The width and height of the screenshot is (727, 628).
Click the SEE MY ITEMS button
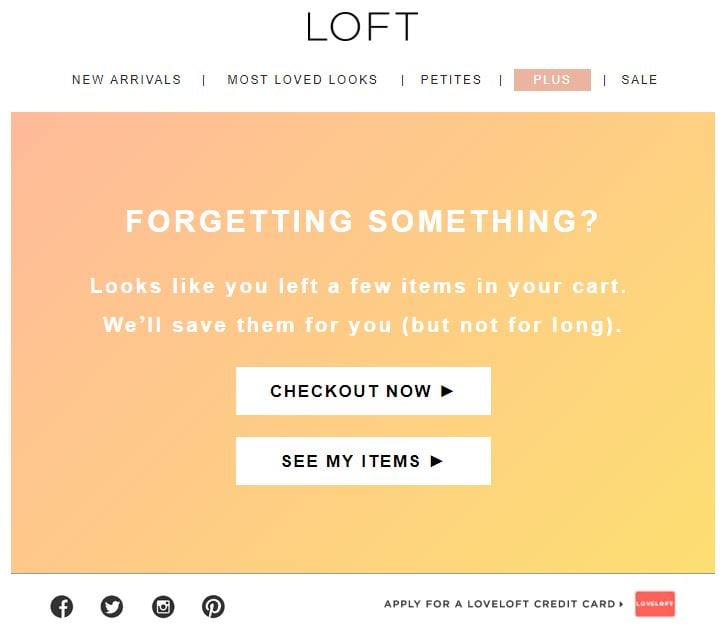(363, 461)
